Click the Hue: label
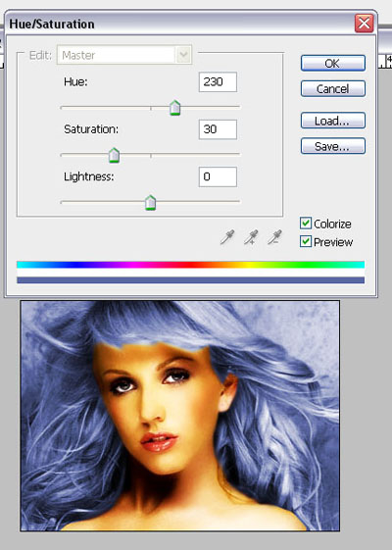The image size is (392, 550). [x=75, y=82]
